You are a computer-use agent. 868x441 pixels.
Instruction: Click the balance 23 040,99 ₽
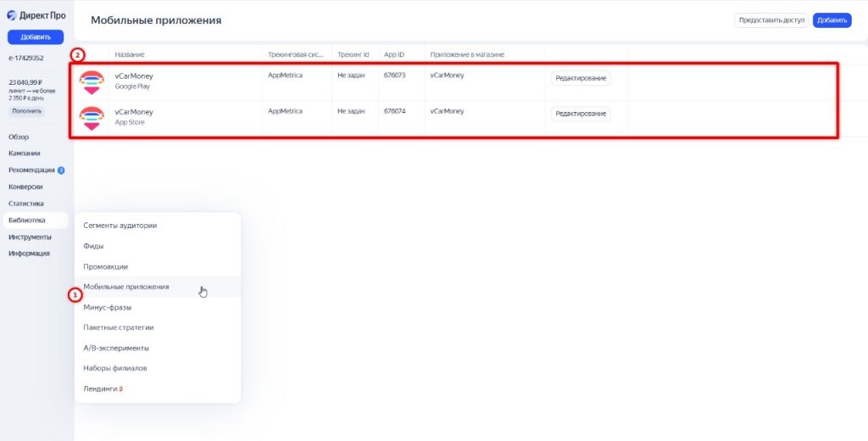pyautogui.click(x=25, y=82)
